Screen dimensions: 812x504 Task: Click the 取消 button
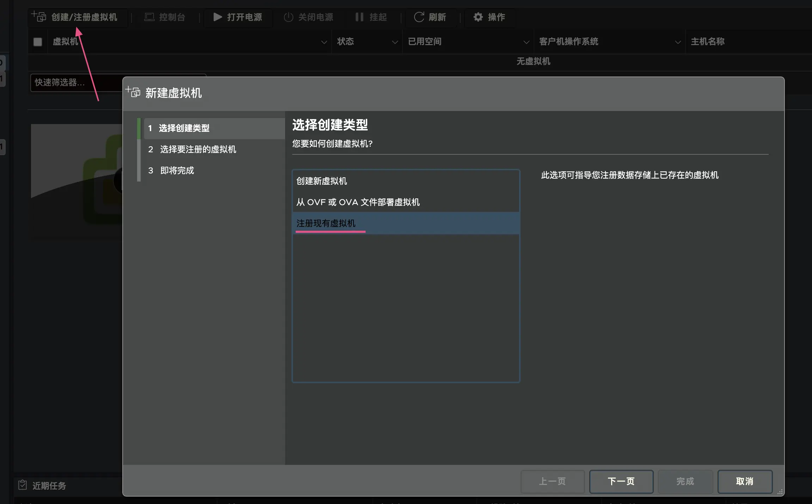[x=745, y=481]
